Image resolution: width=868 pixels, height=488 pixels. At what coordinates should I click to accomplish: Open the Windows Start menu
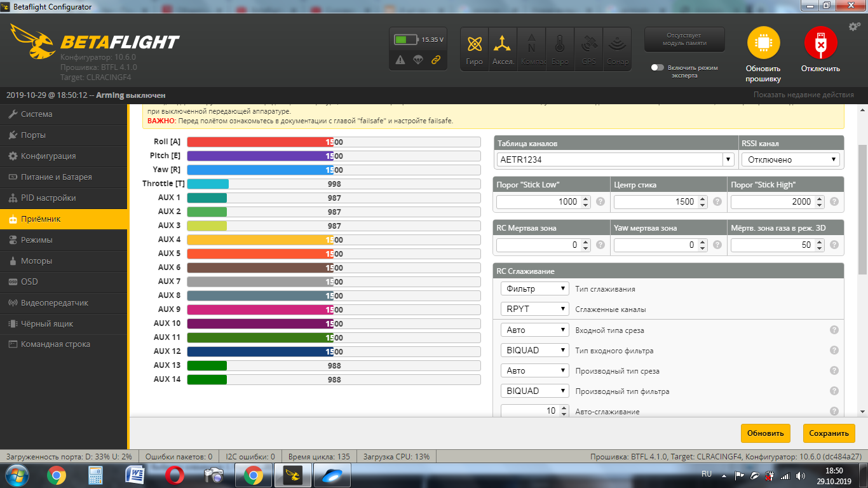16,475
